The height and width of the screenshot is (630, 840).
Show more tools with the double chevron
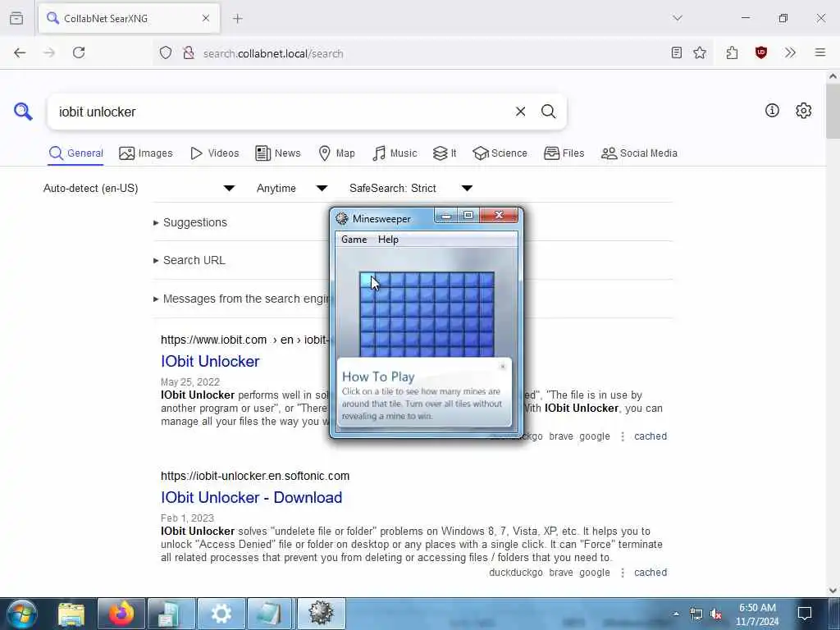(x=790, y=52)
